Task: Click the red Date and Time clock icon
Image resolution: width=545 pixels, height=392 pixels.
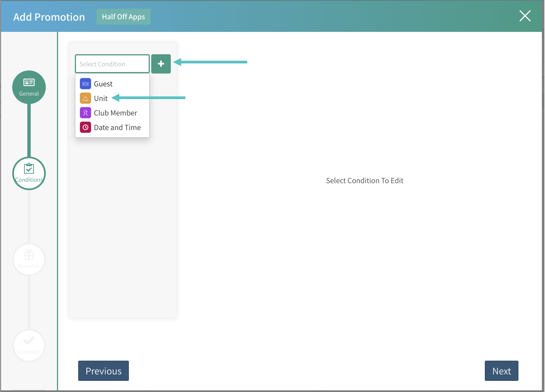Action: 85,127
